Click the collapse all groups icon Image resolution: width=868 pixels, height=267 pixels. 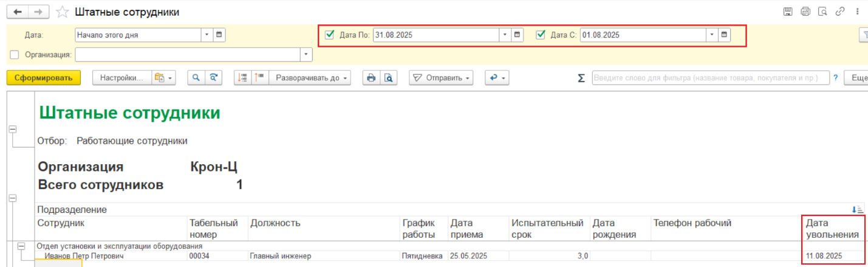pyautogui.click(x=259, y=78)
